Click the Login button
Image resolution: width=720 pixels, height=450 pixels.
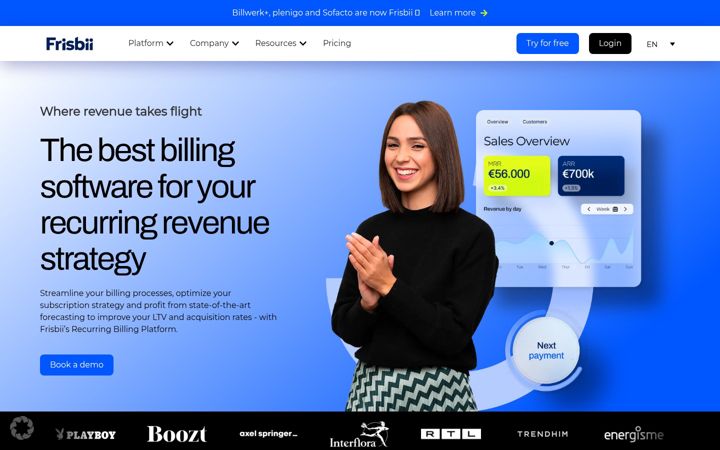coord(610,43)
